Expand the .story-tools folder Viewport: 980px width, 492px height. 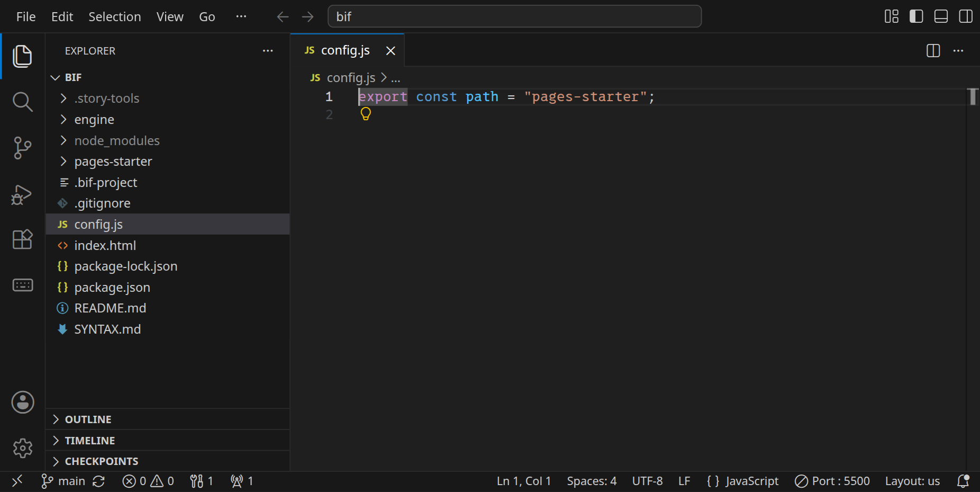pyautogui.click(x=168, y=99)
